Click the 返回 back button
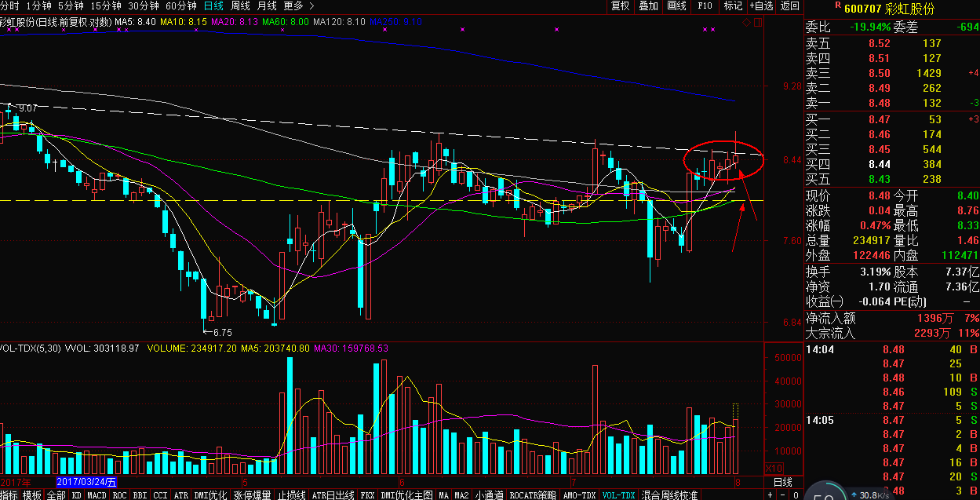 coord(789,5)
